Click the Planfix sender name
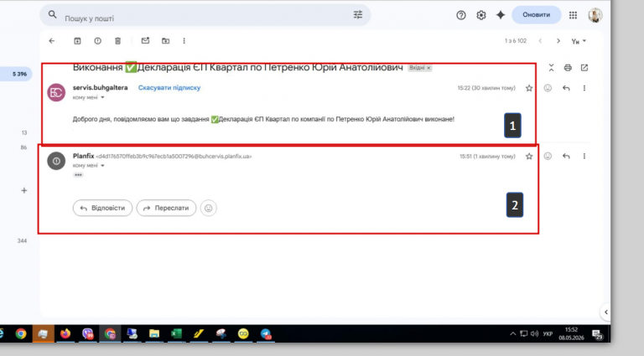Image resolution: width=644 pixels, height=356 pixels. tap(83, 156)
